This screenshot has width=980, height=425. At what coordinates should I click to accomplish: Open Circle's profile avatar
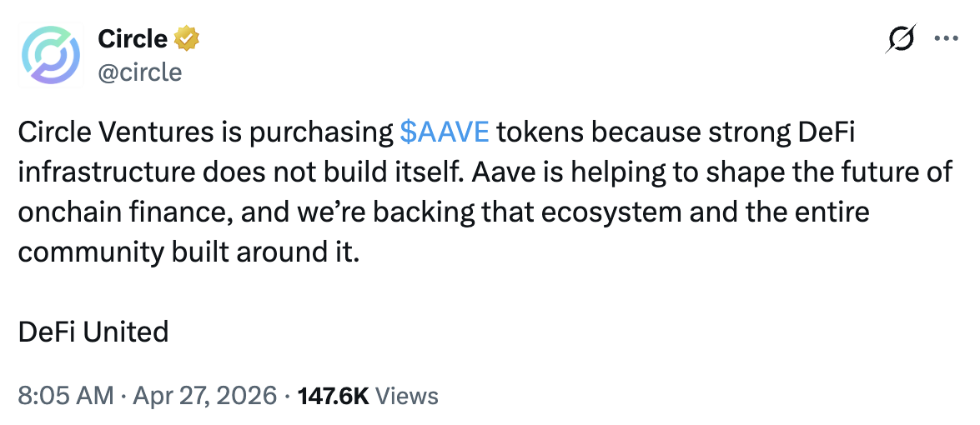[x=52, y=55]
